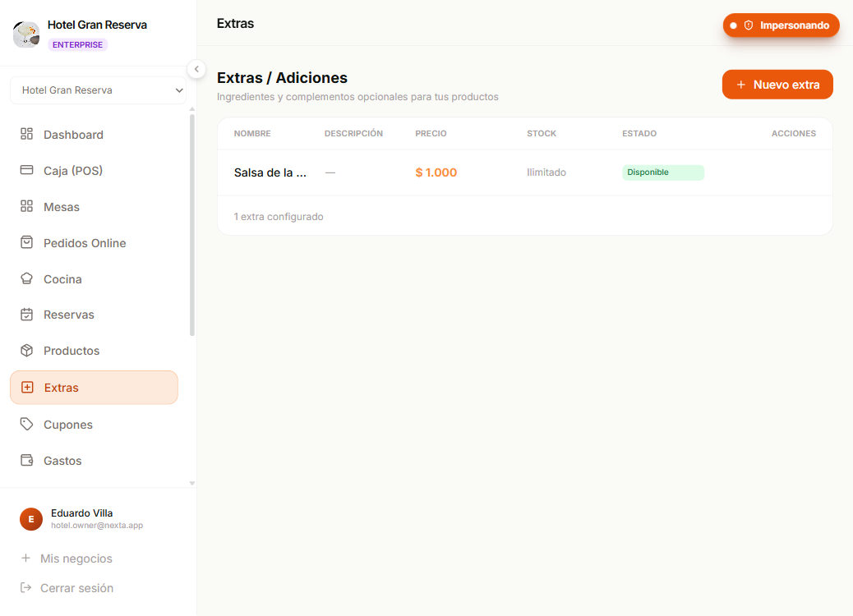Navigate to Pedidos Online

pos(95,242)
